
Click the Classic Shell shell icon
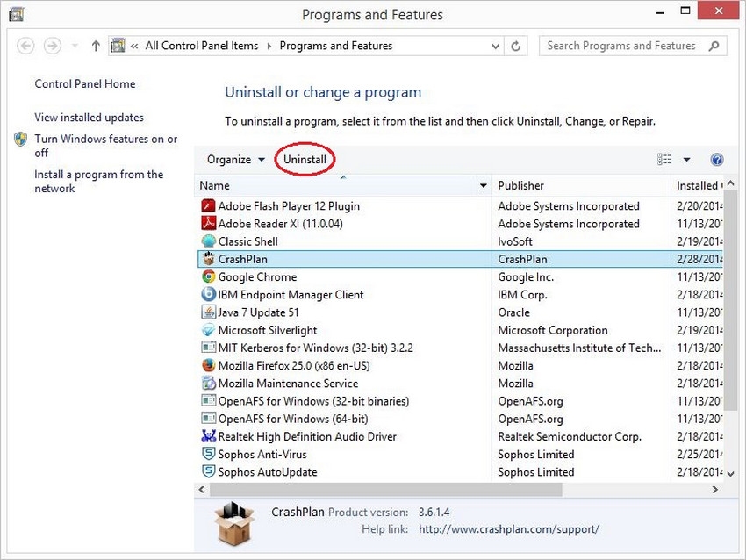(208, 241)
